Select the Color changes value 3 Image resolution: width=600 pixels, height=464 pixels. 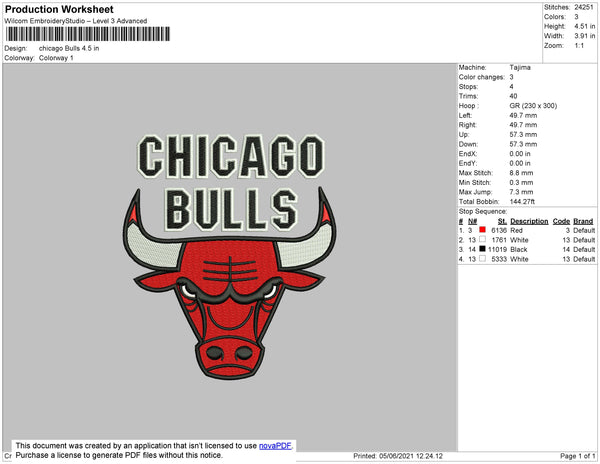(x=511, y=77)
